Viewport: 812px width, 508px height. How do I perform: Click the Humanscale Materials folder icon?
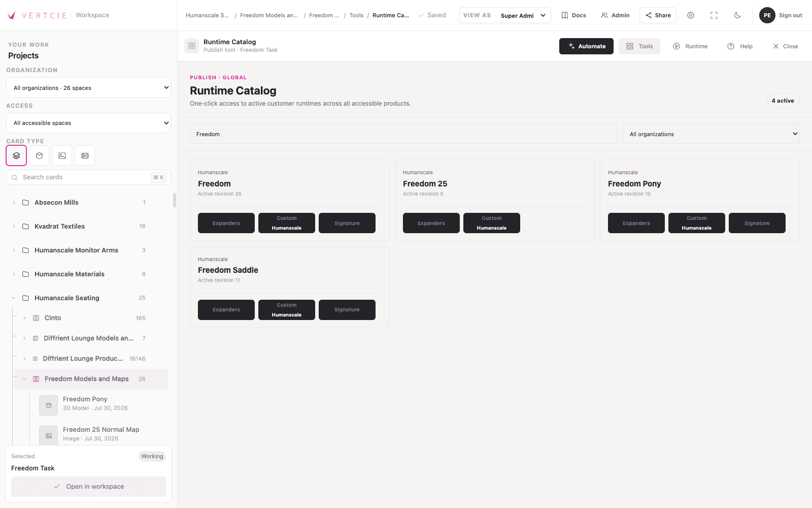click(25, 274)
